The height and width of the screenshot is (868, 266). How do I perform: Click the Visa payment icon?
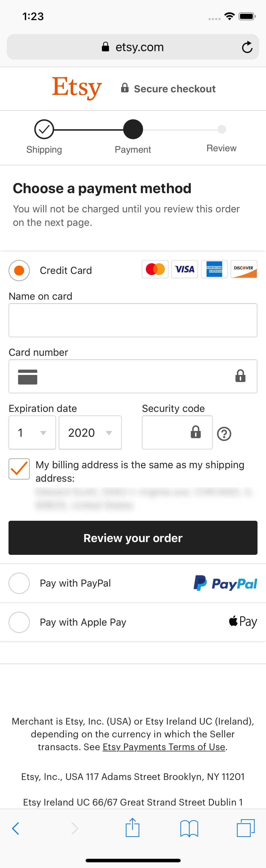tap(184, 269)
